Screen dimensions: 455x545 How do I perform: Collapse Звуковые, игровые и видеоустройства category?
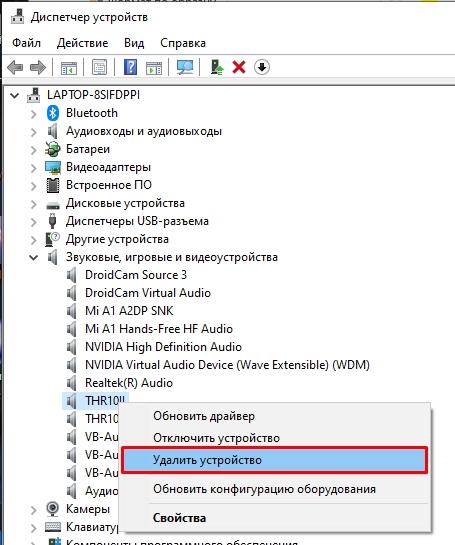point(33,257)
